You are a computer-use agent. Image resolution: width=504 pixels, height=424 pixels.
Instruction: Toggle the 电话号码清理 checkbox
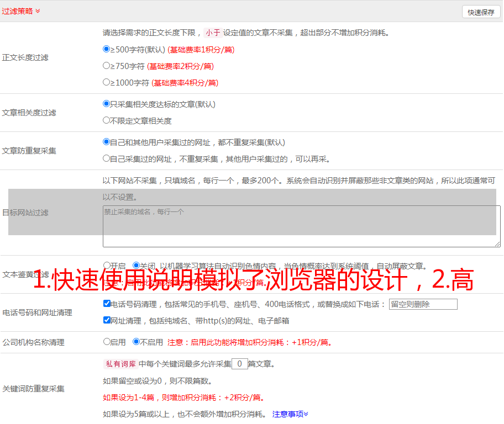107,304
